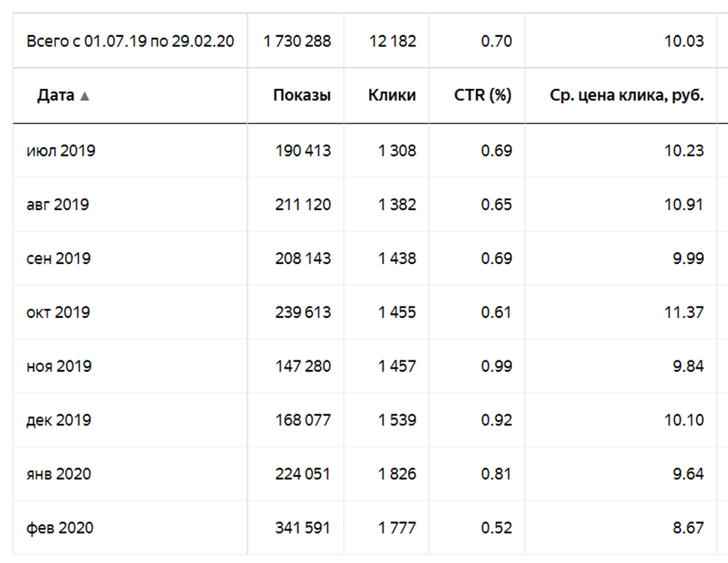Viewport: 728px width, 563px height.
Task: Sort table by Дата column header
Action: pyautogui.click(x=56, y=96)
